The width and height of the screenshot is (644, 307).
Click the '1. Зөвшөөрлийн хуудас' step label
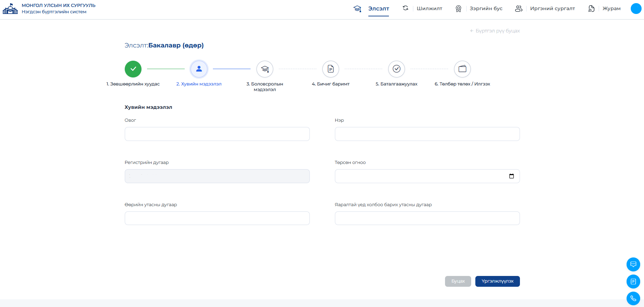pyautogui.click(x=133, y=84)
